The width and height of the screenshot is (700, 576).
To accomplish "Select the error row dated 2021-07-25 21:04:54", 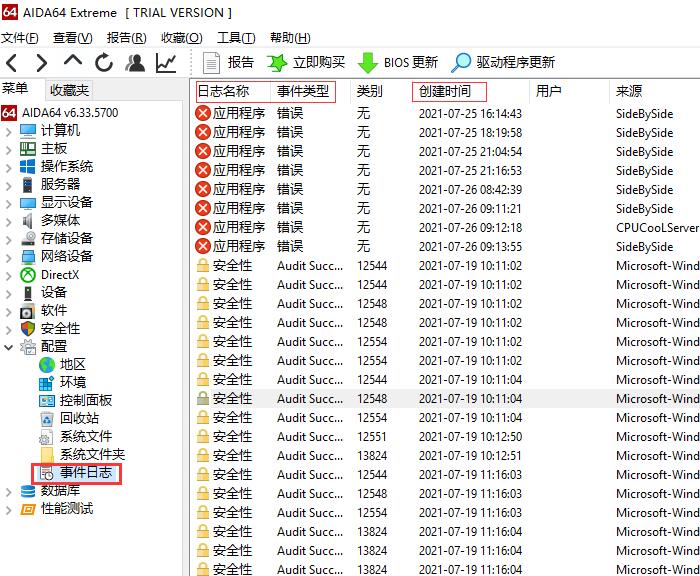I will 447,151.
